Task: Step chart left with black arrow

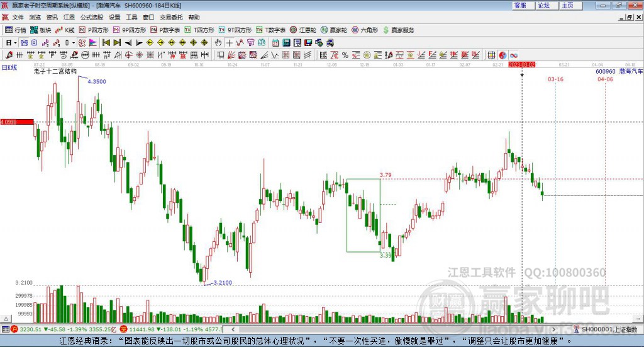Action: 128,43
